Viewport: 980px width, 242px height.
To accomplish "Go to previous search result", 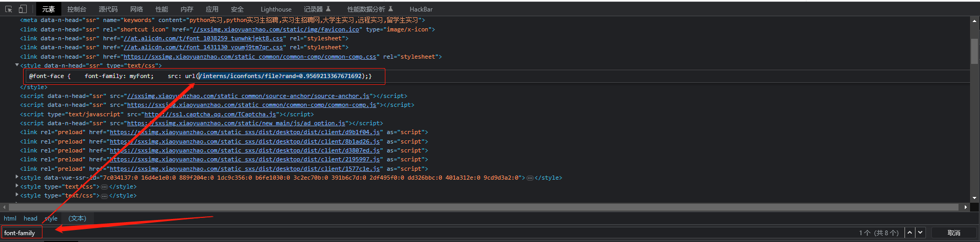I will pyautogui.click(x=910, y=233).
